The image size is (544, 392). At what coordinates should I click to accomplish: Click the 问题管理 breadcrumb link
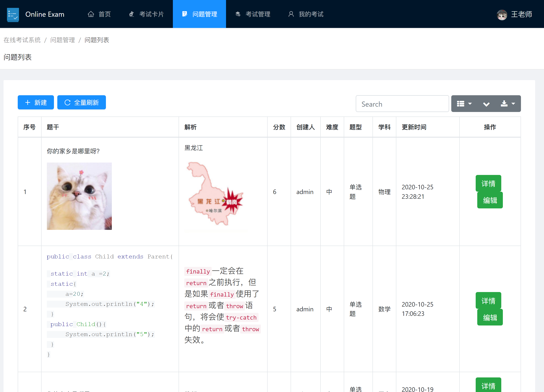pos(62,40)
